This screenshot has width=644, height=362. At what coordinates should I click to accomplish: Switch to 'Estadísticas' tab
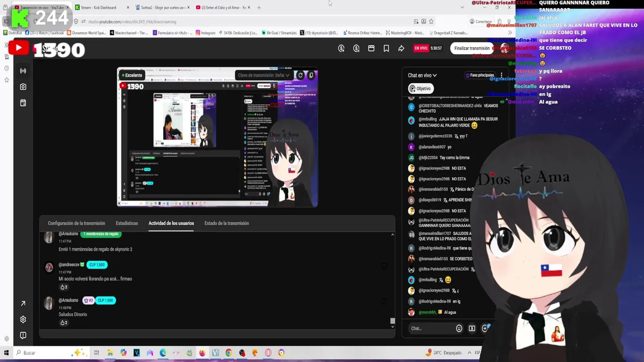pyautogui.click(x=127, y=223)
